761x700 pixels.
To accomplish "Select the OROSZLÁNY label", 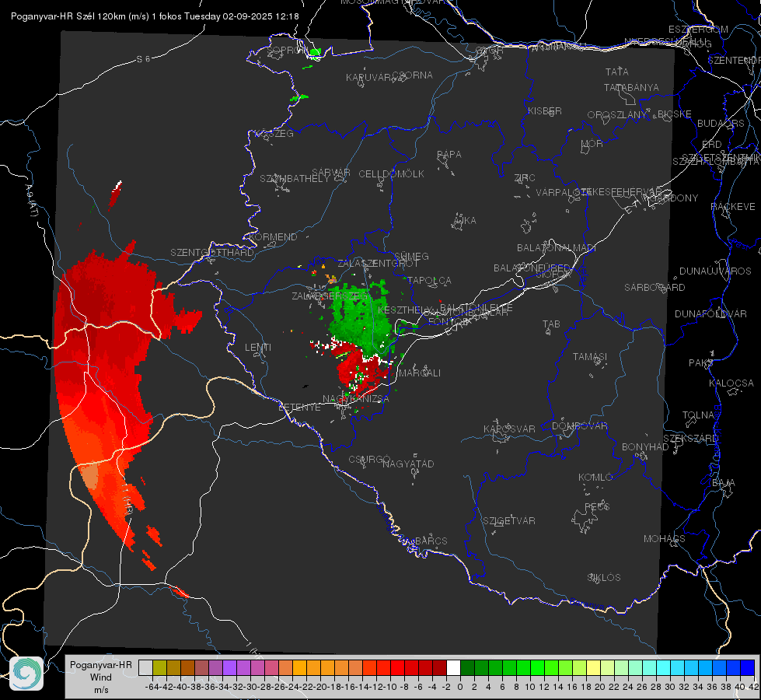I will point(617,115).
